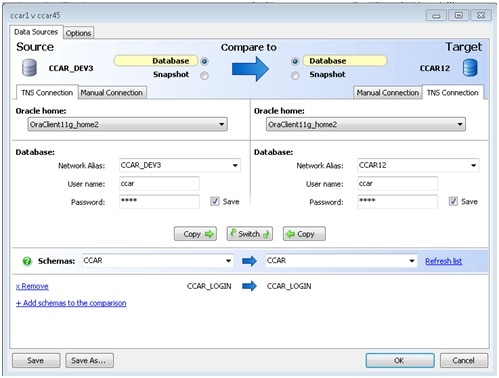The width and height of the screenshot is (499, 378).
Task: Click the target User name field
Action: point(398,184)
